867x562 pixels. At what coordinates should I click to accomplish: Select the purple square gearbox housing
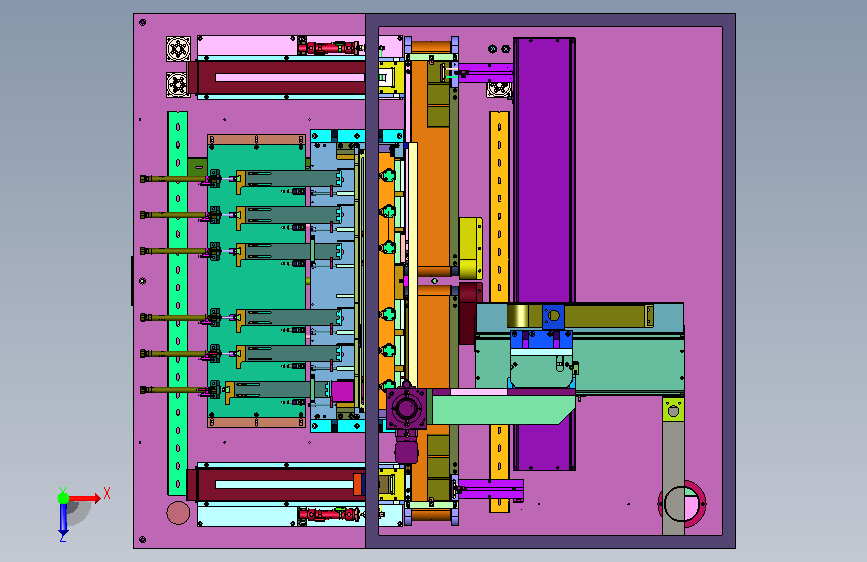pos(406,409)
